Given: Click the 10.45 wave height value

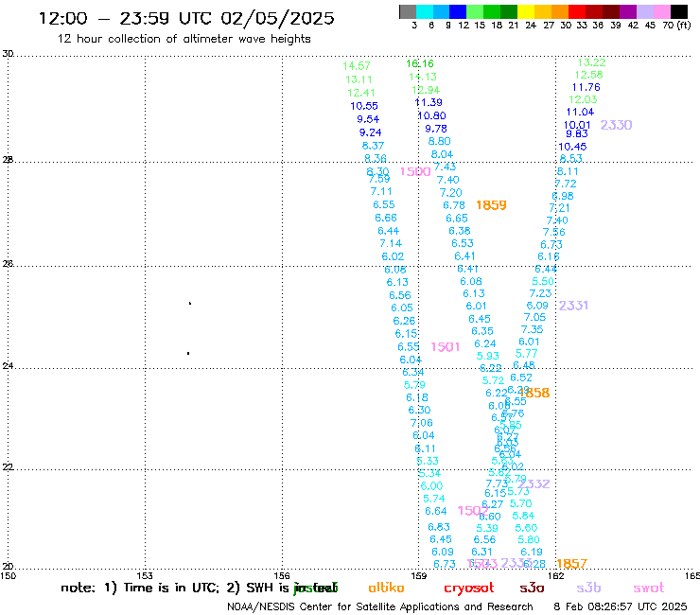Looking at the screenshot, I should pyautogui.click(x=572, y=147).
